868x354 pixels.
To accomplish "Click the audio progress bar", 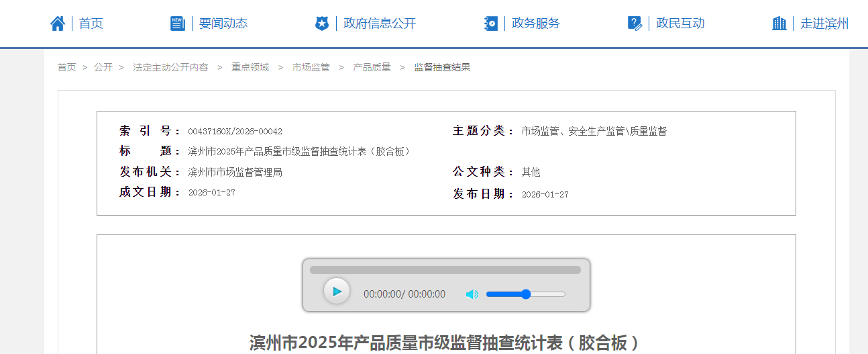I will [445, 270].
